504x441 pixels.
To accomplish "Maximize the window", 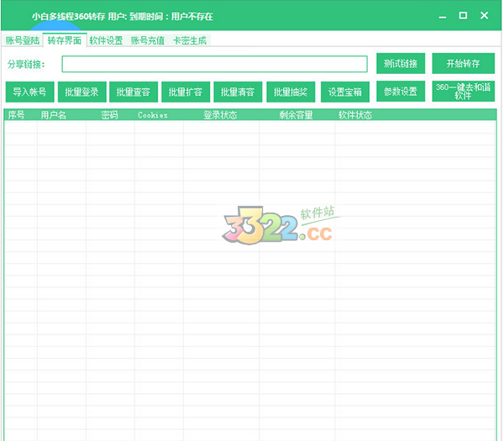I will pyautogui.click(x=463, y=16).
